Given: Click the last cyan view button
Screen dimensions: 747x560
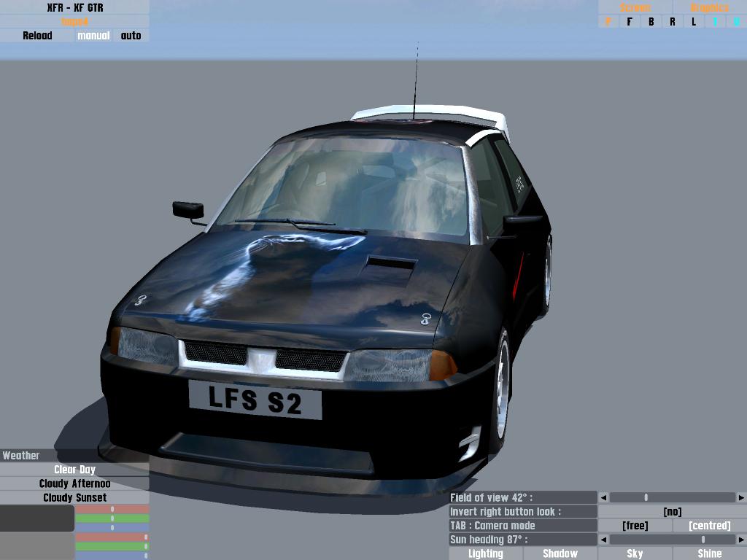Looking at the screenshot, I should 737,21.
